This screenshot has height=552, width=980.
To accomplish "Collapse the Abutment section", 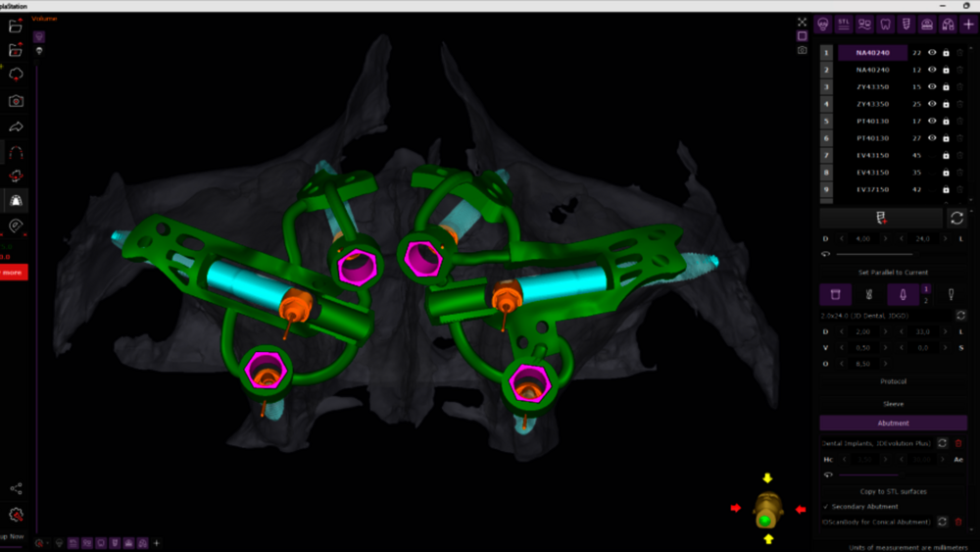I will (893, 424).
